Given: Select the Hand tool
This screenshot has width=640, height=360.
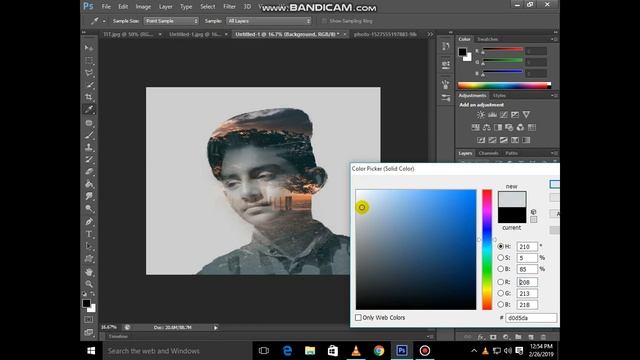Looking at the screenshot, I should (x=89, y=272).
